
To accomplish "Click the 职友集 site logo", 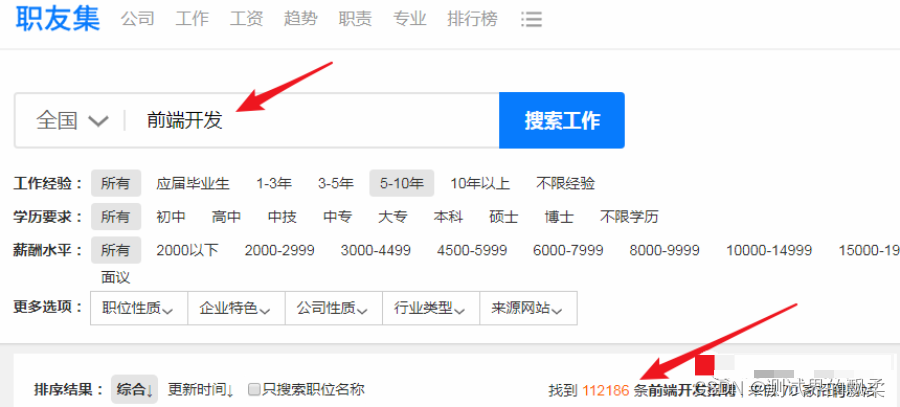I will tap(57, 18).
